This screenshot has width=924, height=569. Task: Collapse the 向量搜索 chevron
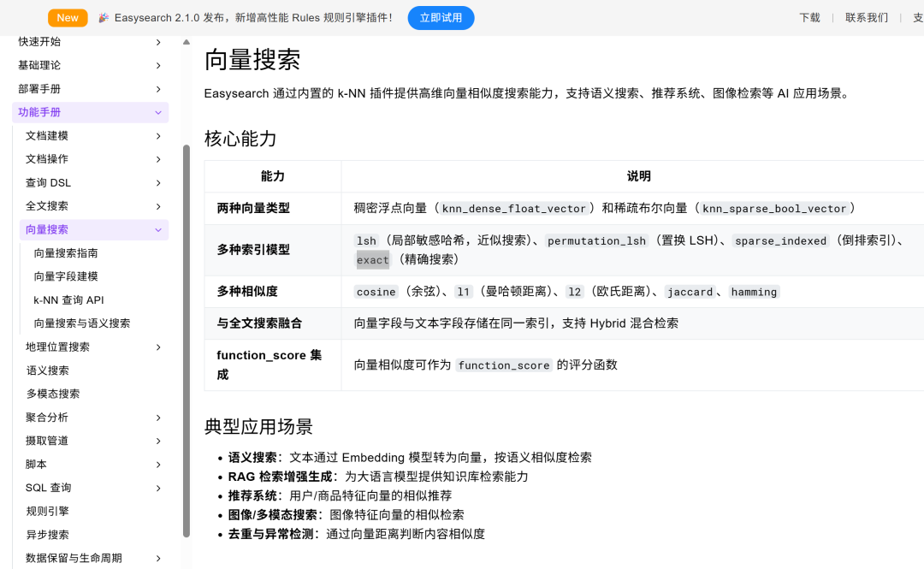(158, 230)
